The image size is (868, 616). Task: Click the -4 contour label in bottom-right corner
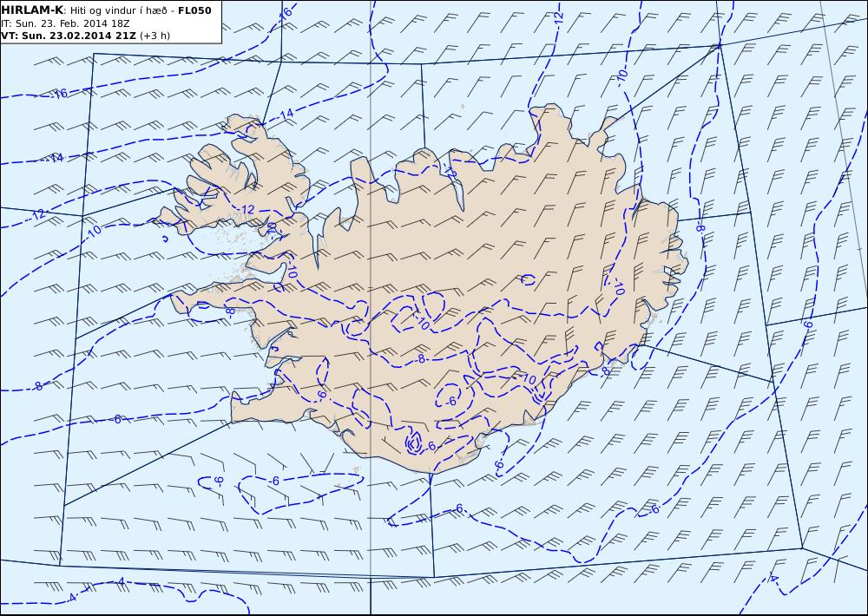click(773, 579)
